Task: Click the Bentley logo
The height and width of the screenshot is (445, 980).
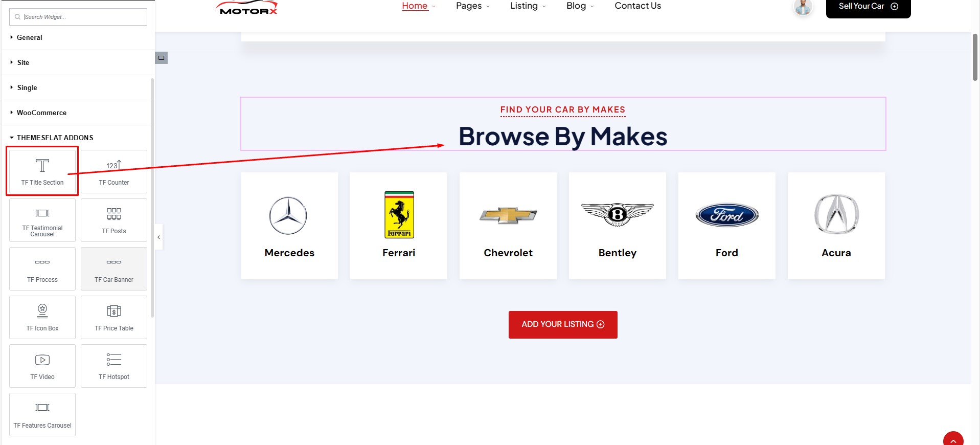Action: (x=618, y=214)
